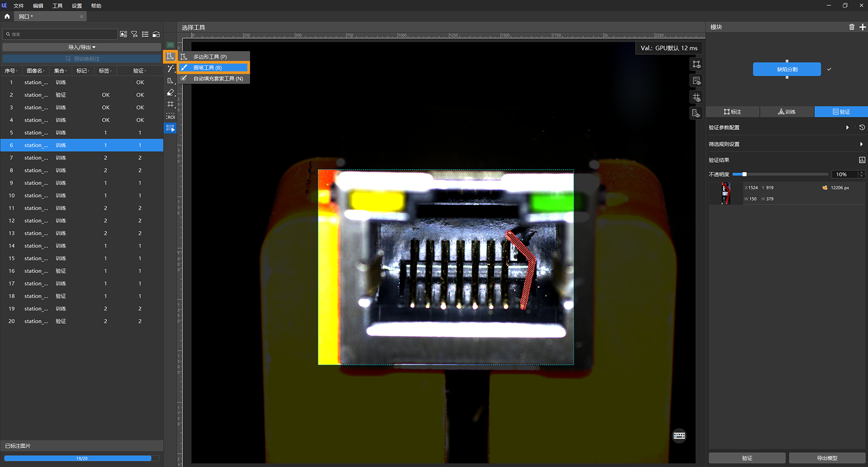
Task: Toggle annotation polygon visibility eye icon
Action: [x=696, y=64]
